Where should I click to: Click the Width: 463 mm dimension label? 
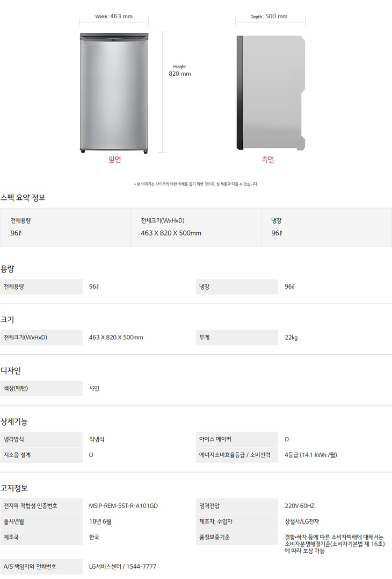[x=114, y=17]
